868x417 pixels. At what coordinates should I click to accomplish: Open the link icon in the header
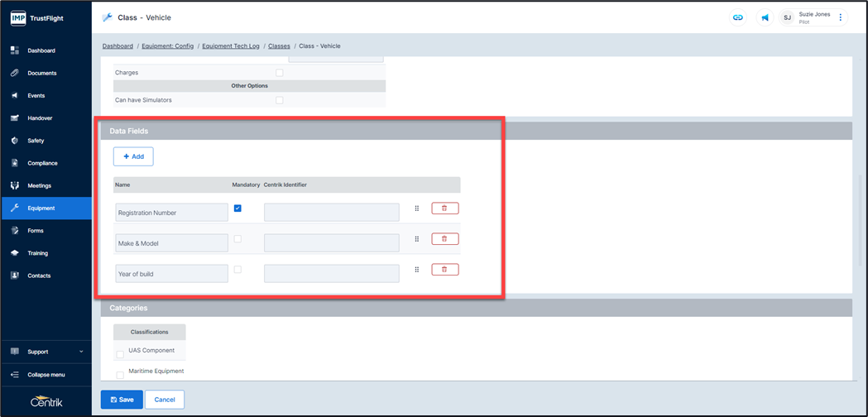[x=737, y=17]
